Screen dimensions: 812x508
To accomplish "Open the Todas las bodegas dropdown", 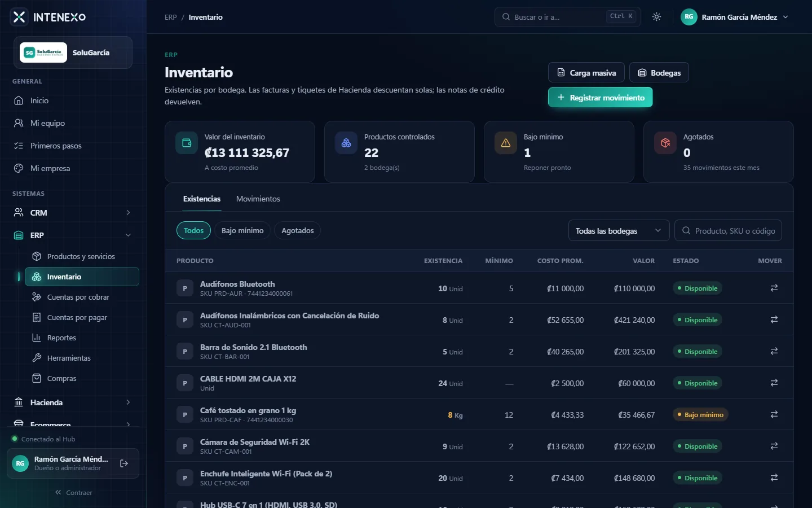I will [619, 230].
